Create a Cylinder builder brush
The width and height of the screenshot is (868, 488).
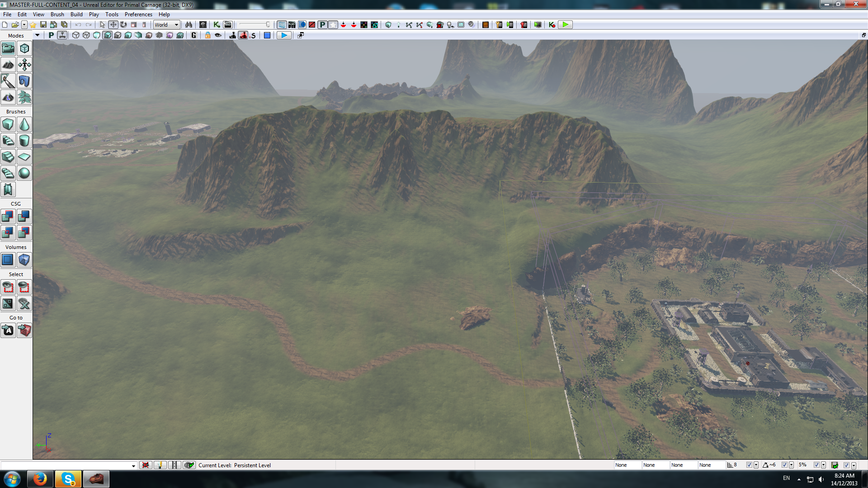[24, 141]
